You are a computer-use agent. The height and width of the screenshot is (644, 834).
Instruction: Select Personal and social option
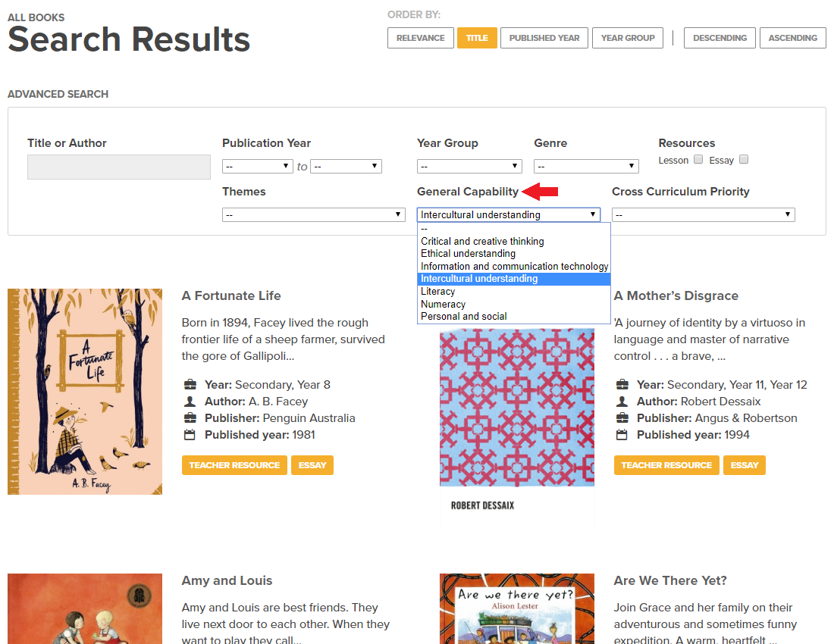point(514,317)
